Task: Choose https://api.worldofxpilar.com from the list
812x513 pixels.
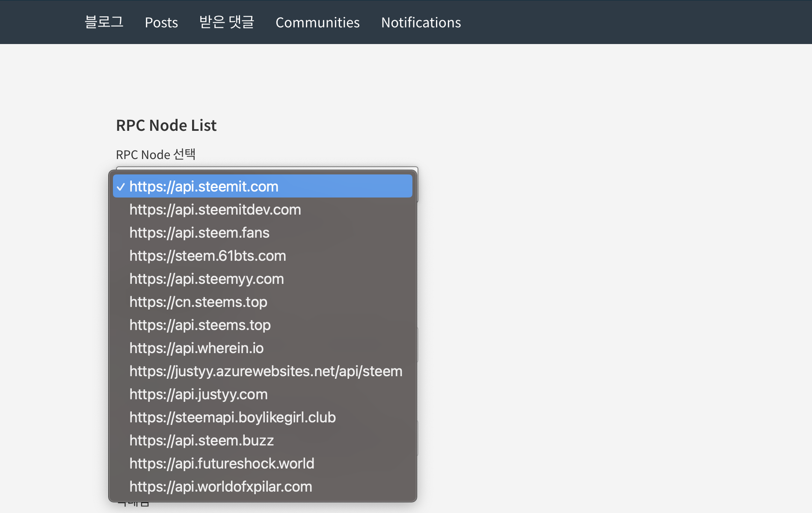Action: click(263, 486)
